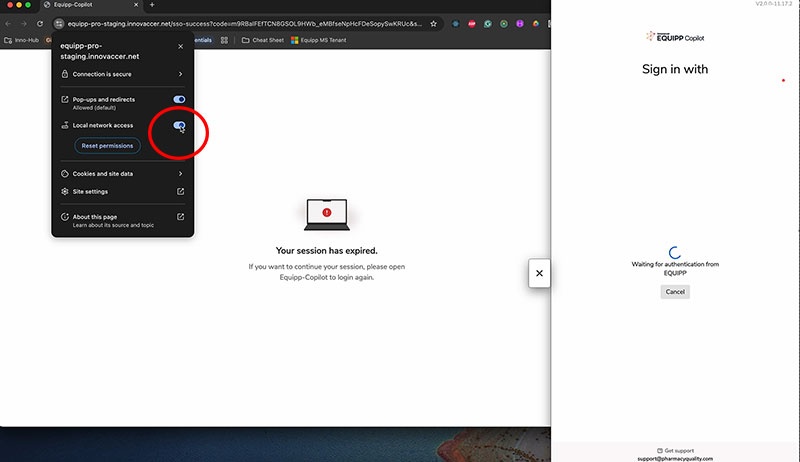The width and height of the screenshot is (800, 462).
Task: Click the X button beside the Copilot panel
Action: click(539, 273)
